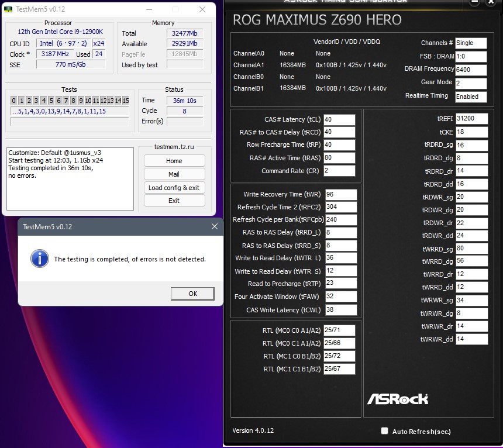Viewport: 503px width, 448px height.
Task: Click the tWTR_S field showing 12
Action: click(x=341, y=271)
